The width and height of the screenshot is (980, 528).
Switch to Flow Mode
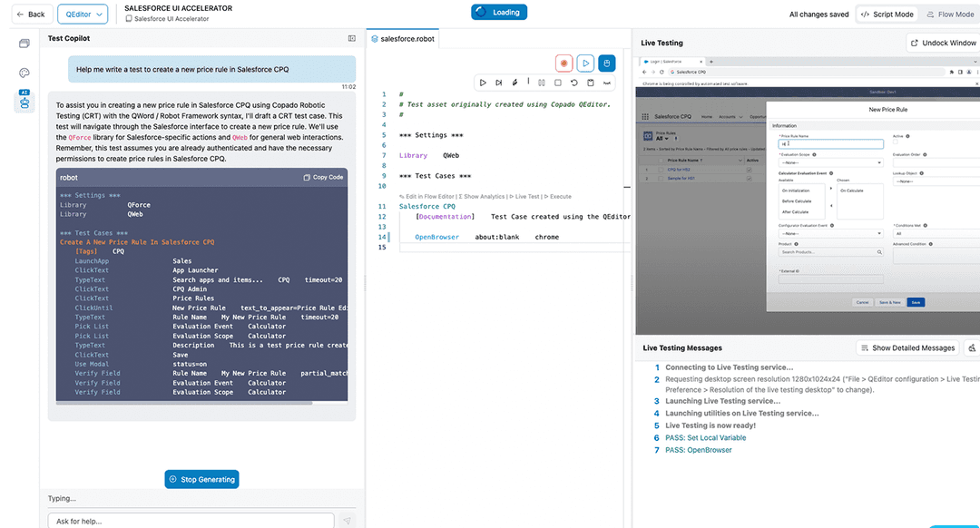click(x=949, y=14)
